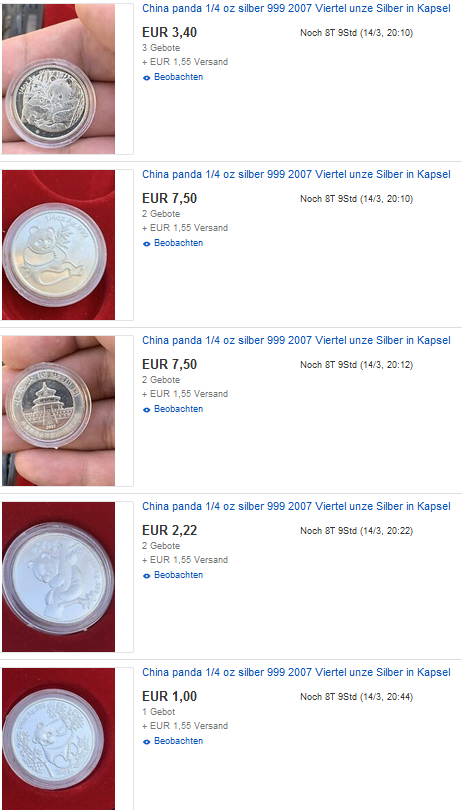Click Beobachten for the EUR 2,22 coin

(x=178, y=574)
